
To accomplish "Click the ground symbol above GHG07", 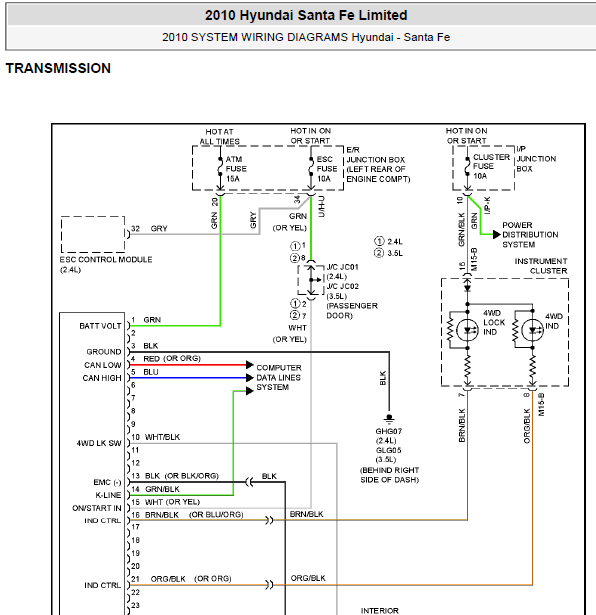I will 389,419.
